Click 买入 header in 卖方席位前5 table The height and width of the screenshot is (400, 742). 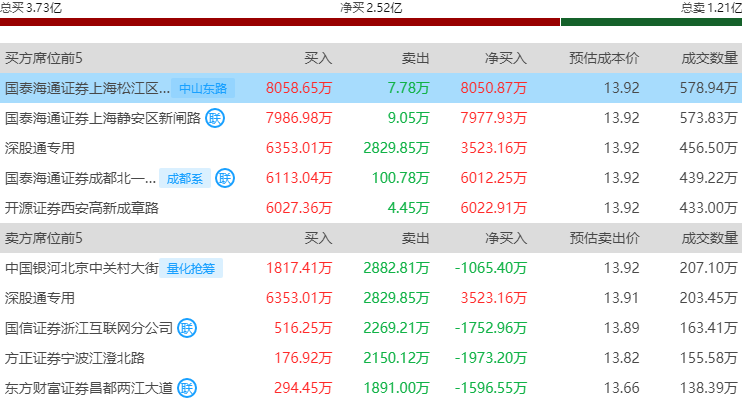[318, 238]
